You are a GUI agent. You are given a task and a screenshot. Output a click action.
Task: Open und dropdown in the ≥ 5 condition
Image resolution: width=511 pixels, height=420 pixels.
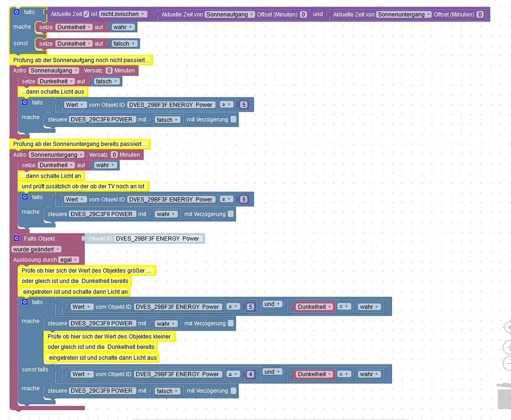click(272, 304)
